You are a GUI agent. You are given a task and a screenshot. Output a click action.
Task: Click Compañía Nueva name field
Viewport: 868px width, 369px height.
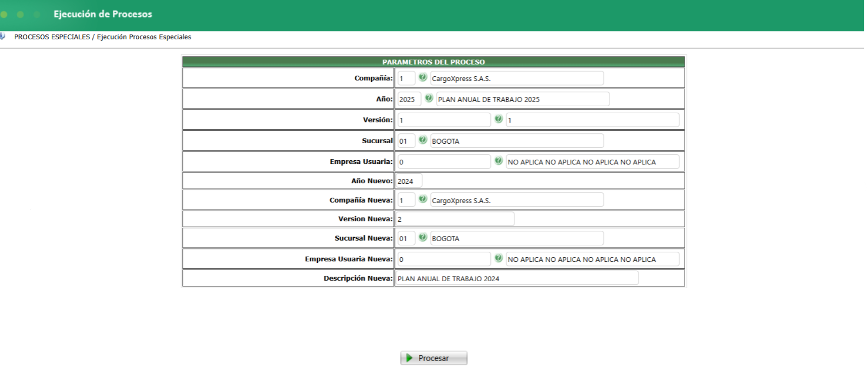pos(517,200)
